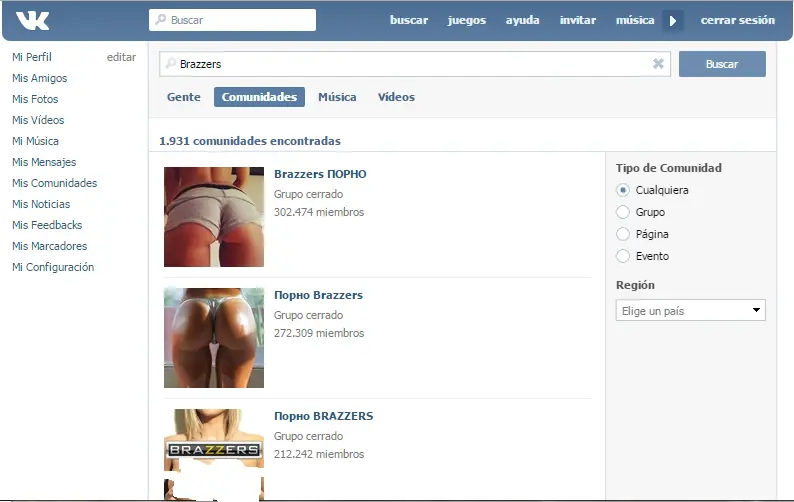The width and height of the screenshot is (794, 502).
Task: Open Mis Feedbacks in sidebar
Action: [x=47, y=225]
